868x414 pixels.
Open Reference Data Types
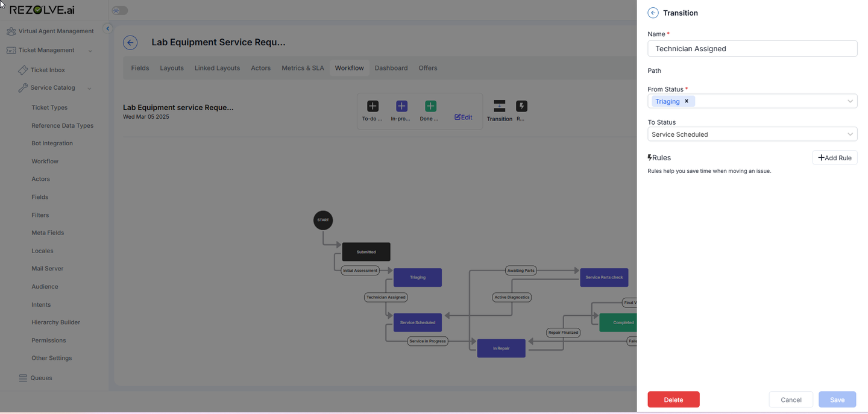coord(63,126)
